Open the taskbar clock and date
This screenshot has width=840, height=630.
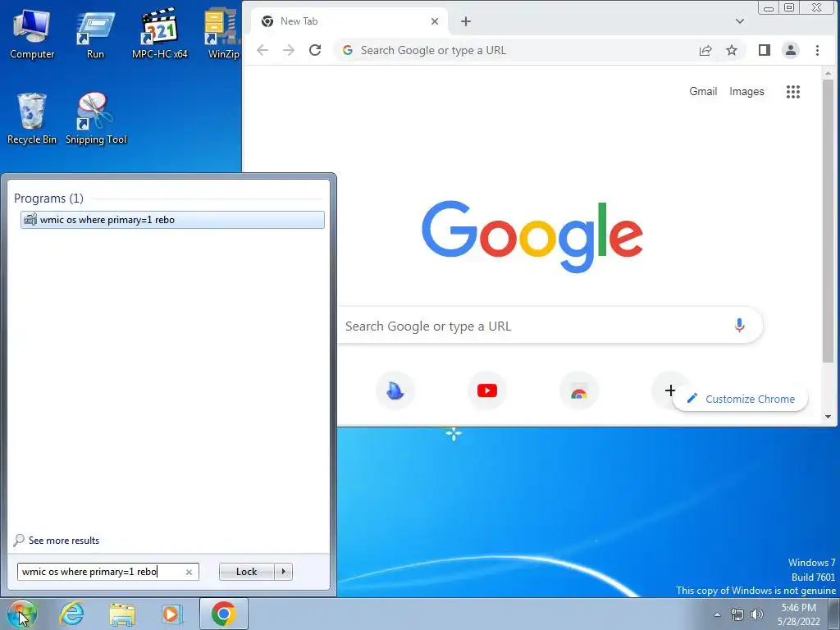(799, 614)
